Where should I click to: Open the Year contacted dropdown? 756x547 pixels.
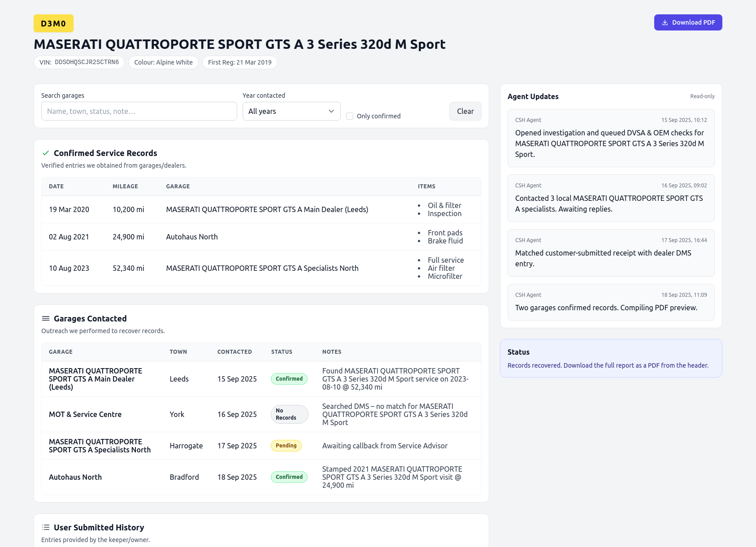pos(291,111)
